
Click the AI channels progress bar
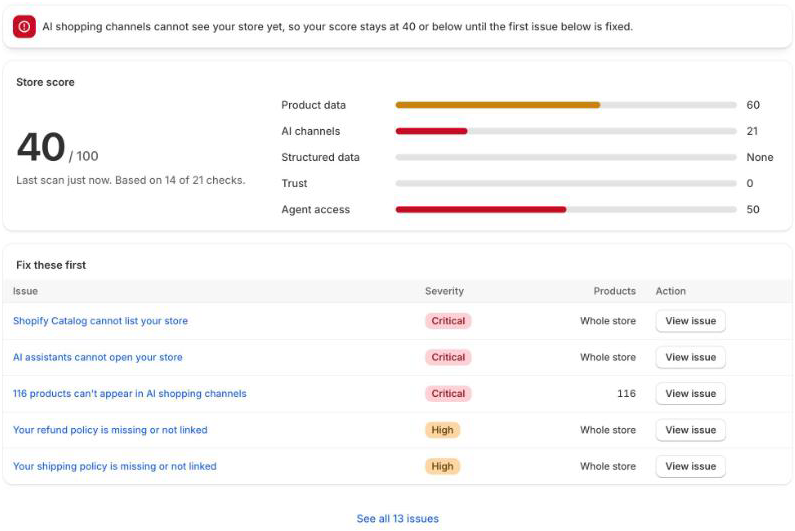[566, 131]
